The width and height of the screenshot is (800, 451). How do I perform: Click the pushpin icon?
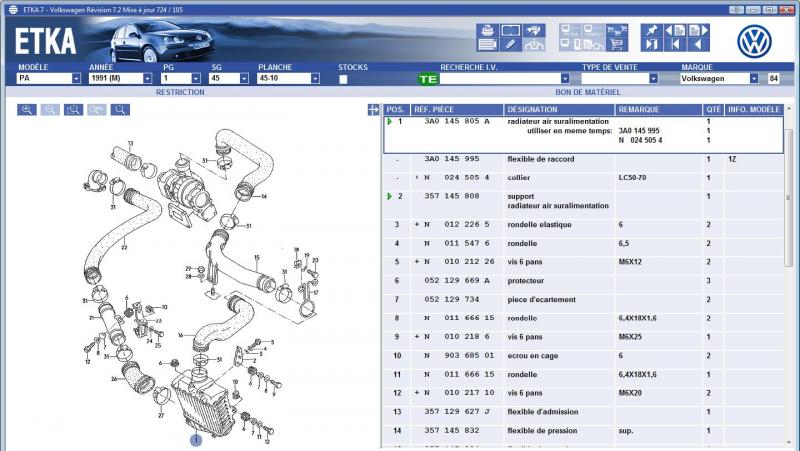coord(652,31)
